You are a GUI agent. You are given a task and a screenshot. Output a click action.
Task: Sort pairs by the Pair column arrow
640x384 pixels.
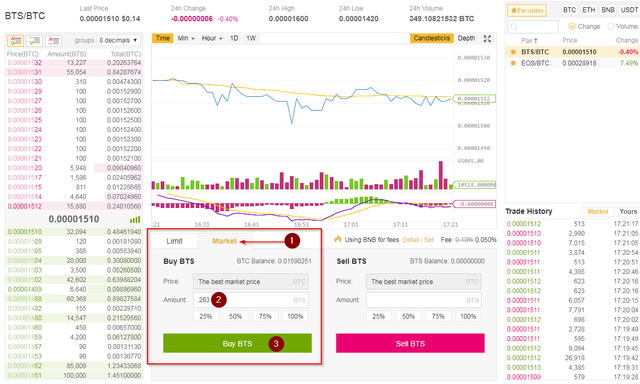536,40
